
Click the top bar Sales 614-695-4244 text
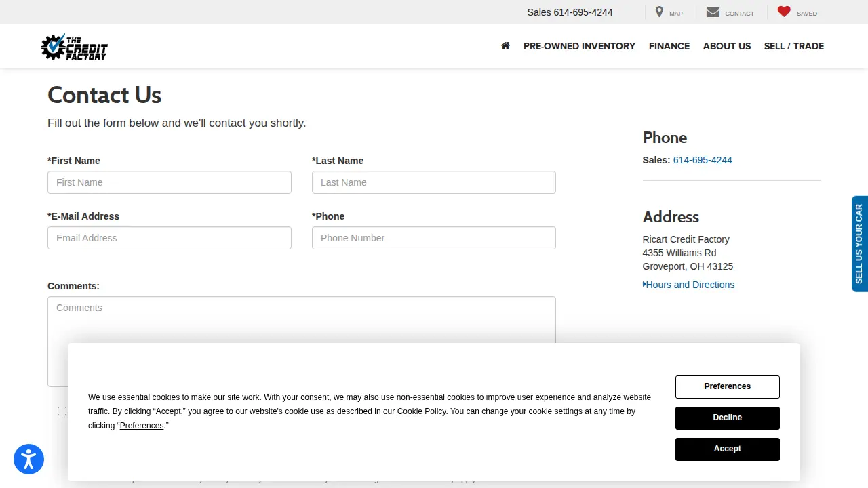pos(570,12)
